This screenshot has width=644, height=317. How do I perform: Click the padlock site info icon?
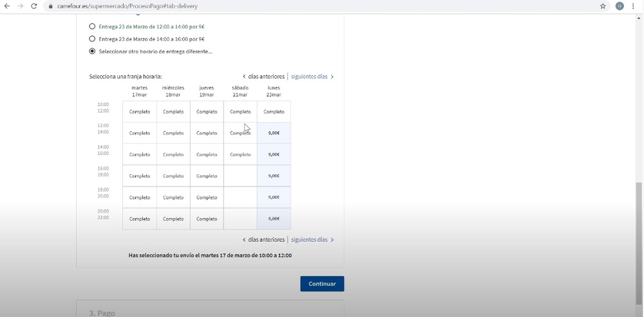pyautogui.click(x=51, y=6)
